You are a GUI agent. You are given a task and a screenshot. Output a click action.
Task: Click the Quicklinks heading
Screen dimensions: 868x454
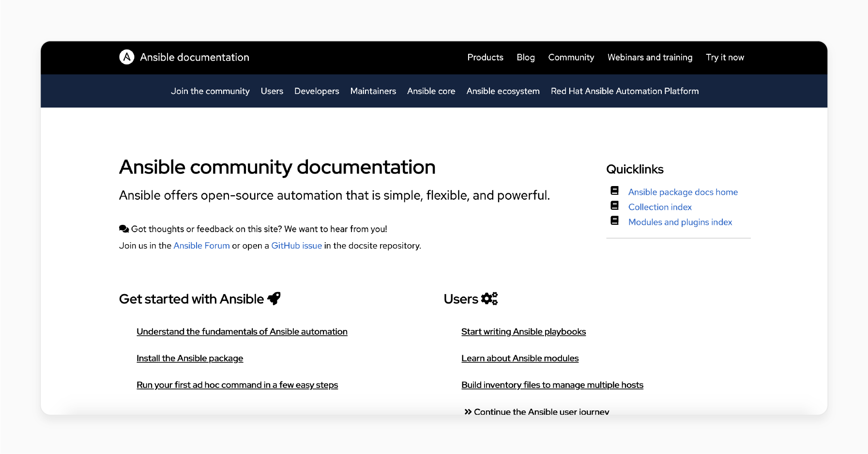[x=635, y=169]
